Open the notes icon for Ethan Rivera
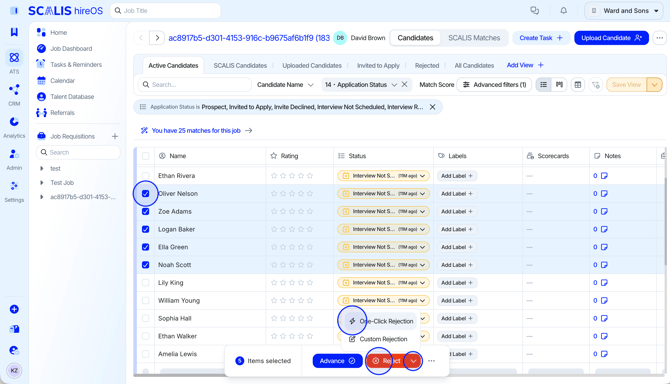Viewport: 670px width, 384px height. coord(604,176)
